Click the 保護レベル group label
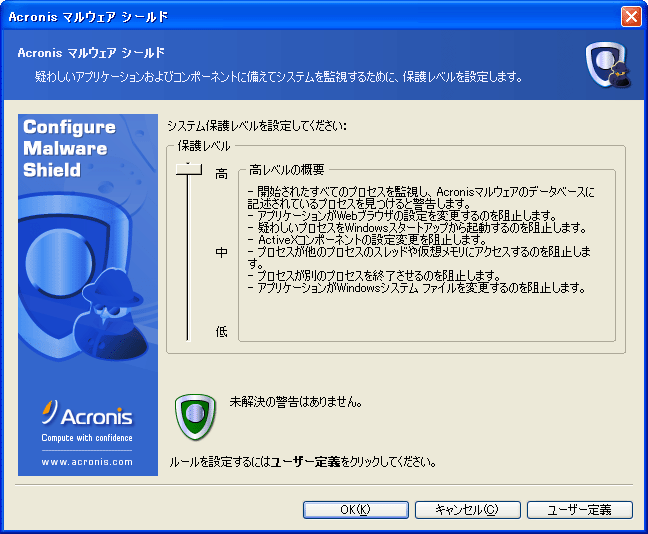 tap(203, 145)
